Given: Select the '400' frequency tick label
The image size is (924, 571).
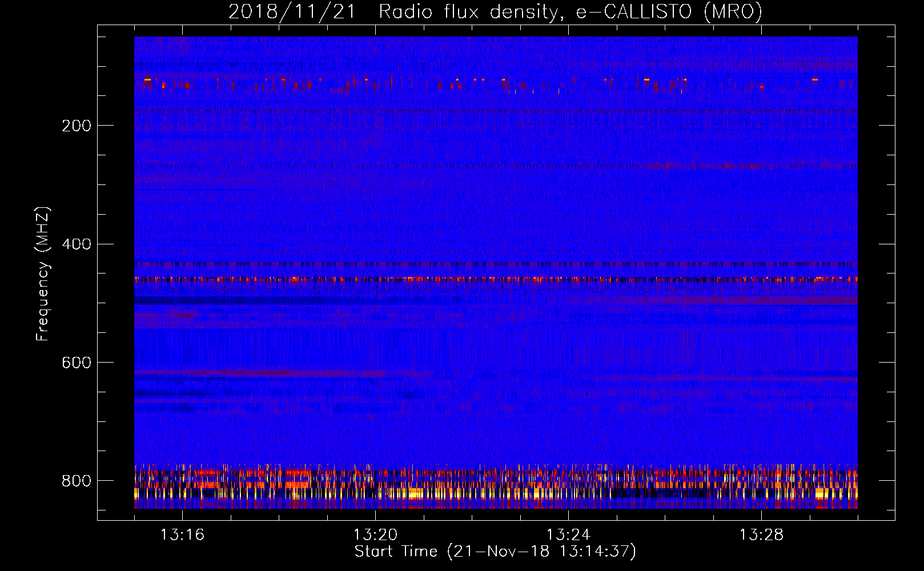Looking at the screenshot, I should [77, 244].
